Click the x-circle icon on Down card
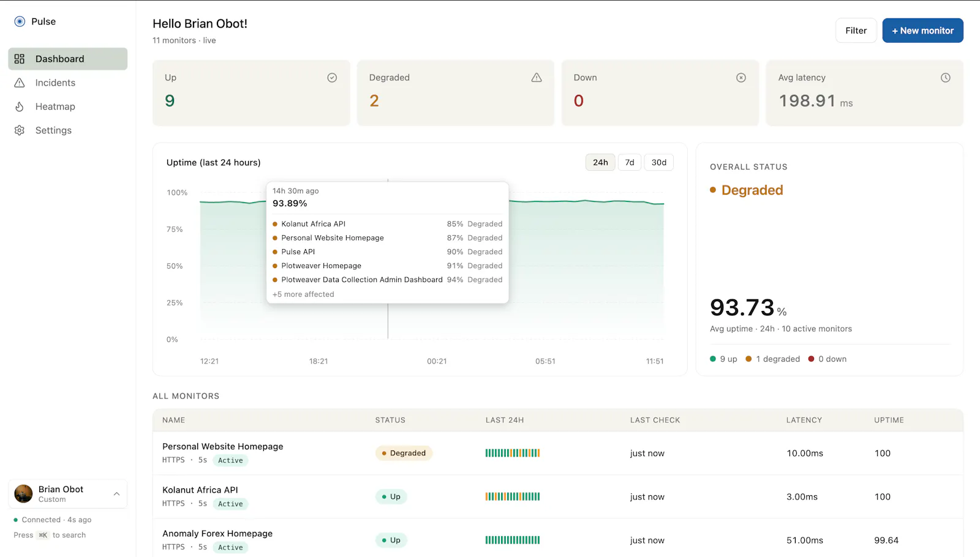The image size is (980, 557). [x=741, y=78]
